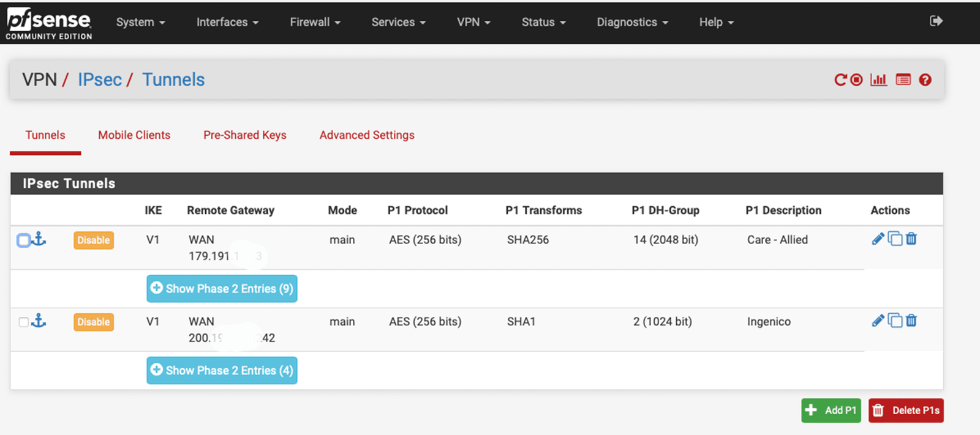This screenshot has height=435, width=980.
Task: Open the IPsec log entries icon
Action: [903, 80]
